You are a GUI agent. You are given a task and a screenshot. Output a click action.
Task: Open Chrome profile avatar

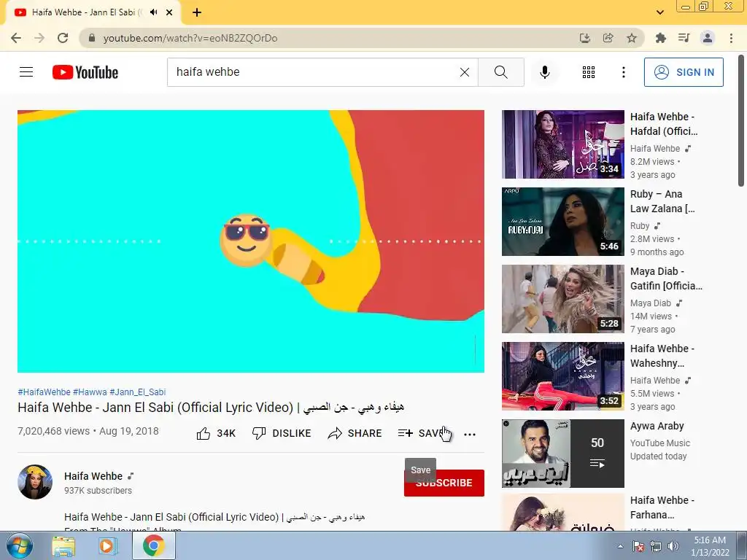point(708,38)
